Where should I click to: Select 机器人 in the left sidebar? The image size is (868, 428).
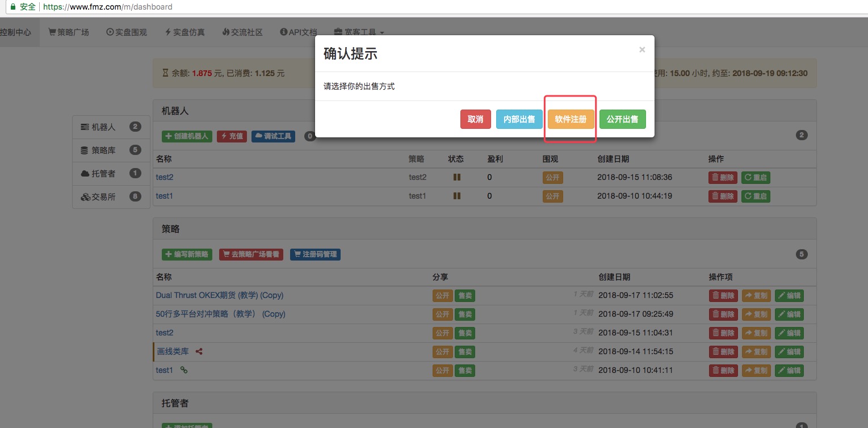pyautogui.click(x=104, y=127)
